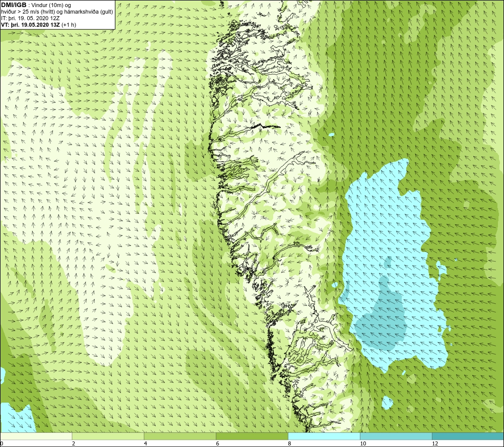Click the "DMI/IGB : Vindur (10m) og" title line

pos(36,5)
